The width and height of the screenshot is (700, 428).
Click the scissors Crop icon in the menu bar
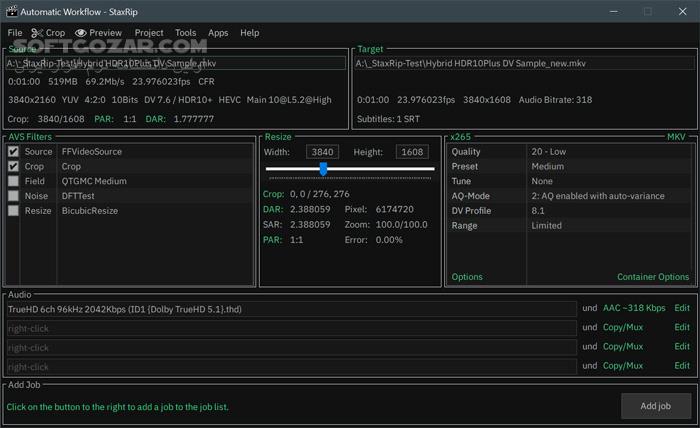click(x=37, y=33)
